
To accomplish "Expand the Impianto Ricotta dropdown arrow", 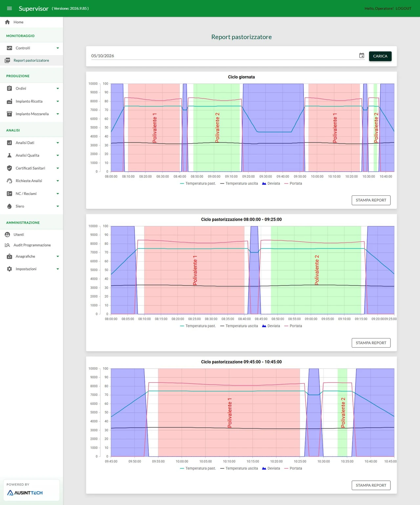I will (58, 101).
